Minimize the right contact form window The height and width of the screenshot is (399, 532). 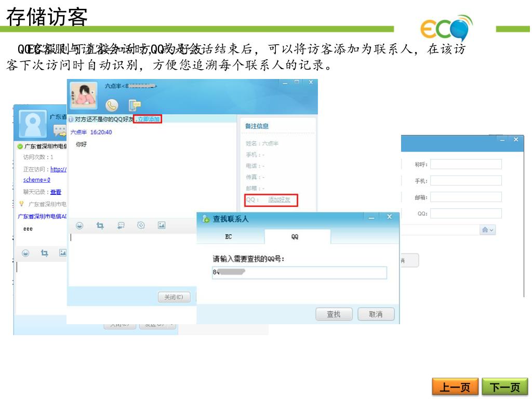coord(502,140)
